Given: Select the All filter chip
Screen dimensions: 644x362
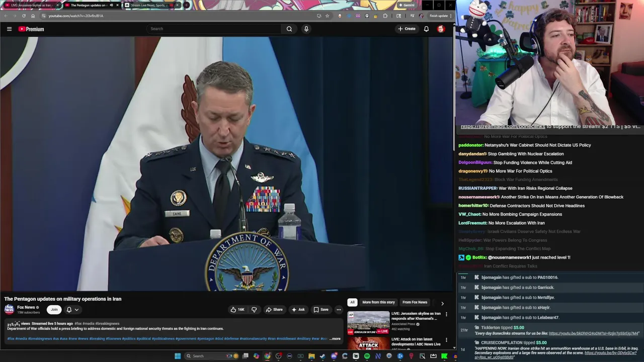Looking at the screenshot, I should coord(352,302).
